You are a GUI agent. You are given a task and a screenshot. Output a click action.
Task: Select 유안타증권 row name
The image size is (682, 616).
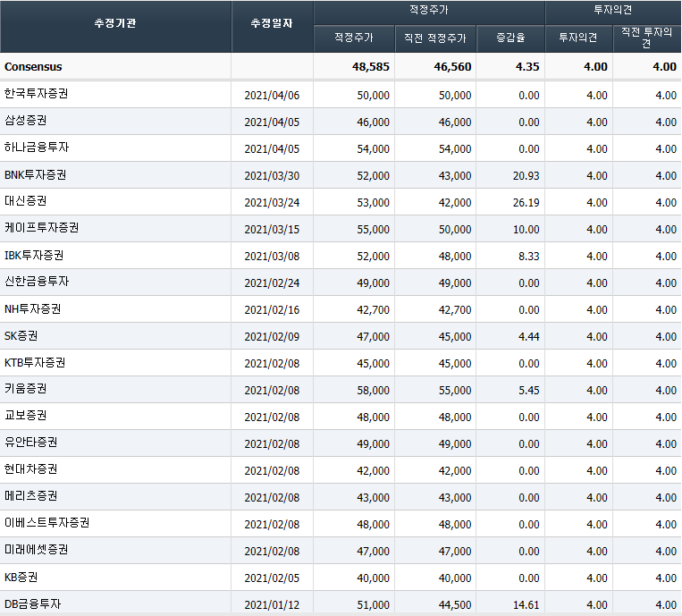point(31,443)
